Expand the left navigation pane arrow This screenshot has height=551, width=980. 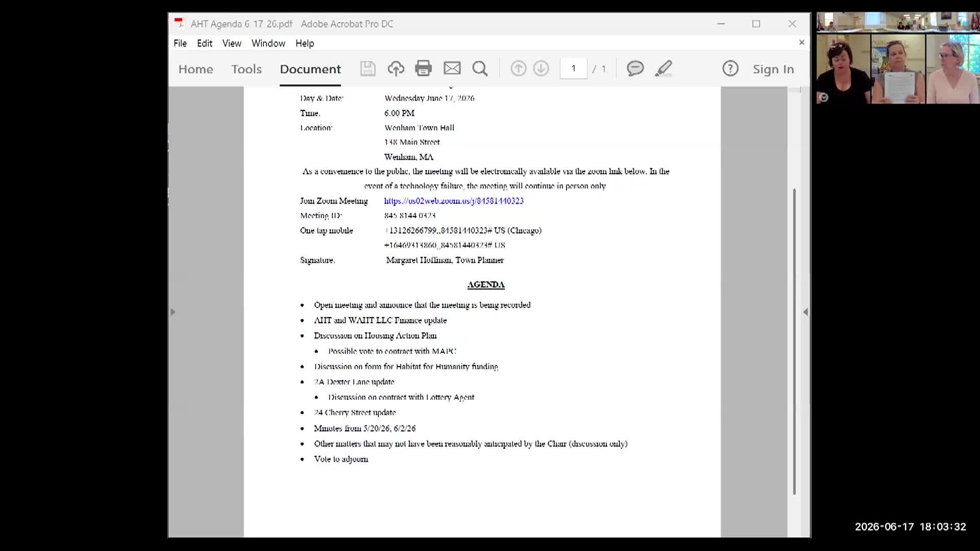(x=173, y=312)
